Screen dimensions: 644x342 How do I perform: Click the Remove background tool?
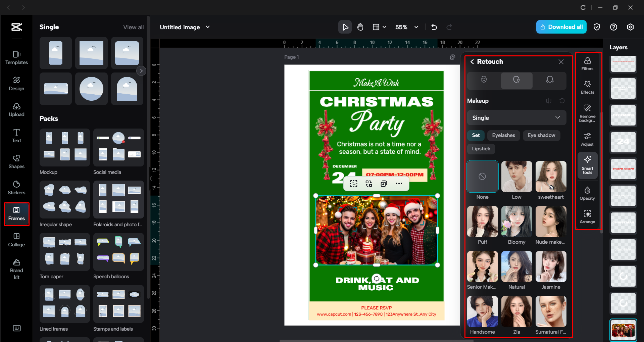[x=587, y=113]
